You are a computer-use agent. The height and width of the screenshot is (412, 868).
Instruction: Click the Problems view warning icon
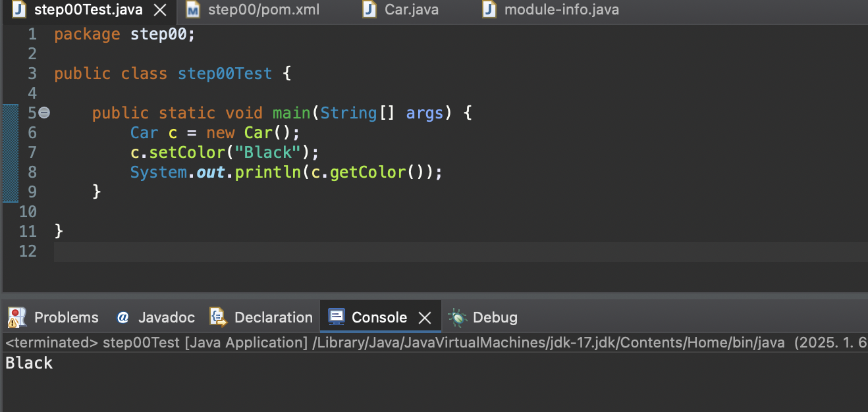(x=16, y=317)
